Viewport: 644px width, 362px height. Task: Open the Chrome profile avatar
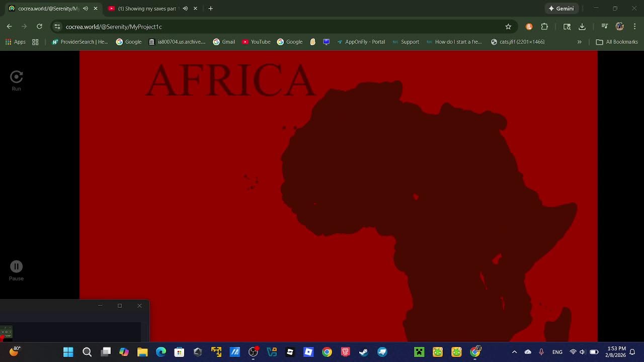(620, 27)
